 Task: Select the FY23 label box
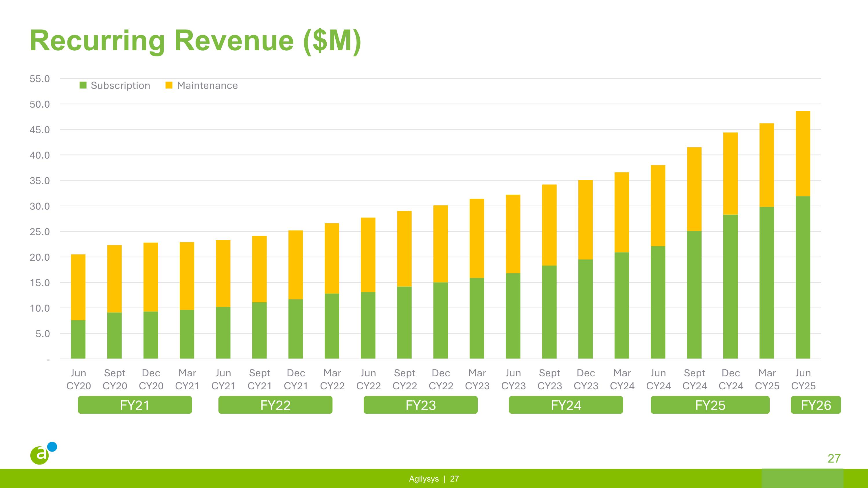[420, 405]
